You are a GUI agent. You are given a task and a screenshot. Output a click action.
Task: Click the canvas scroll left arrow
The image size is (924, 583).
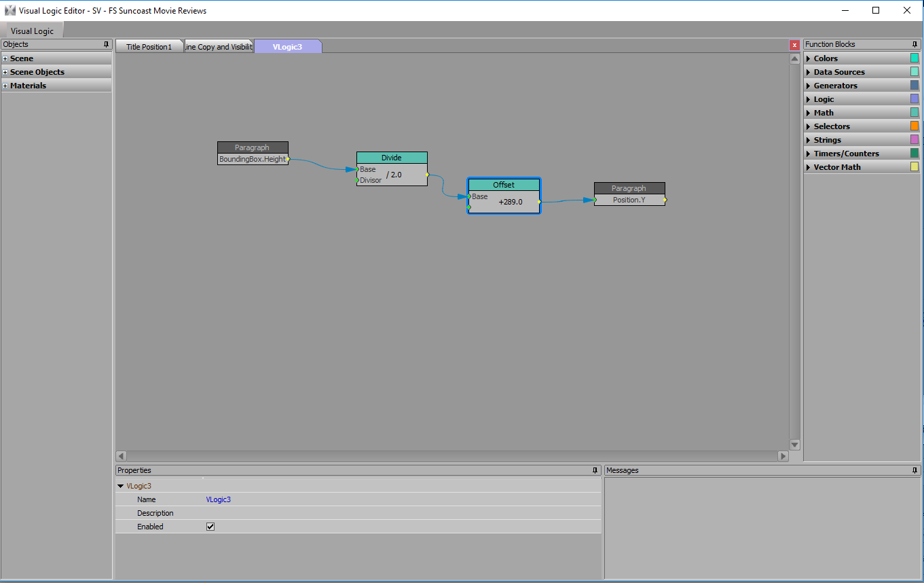click(122, 456)
